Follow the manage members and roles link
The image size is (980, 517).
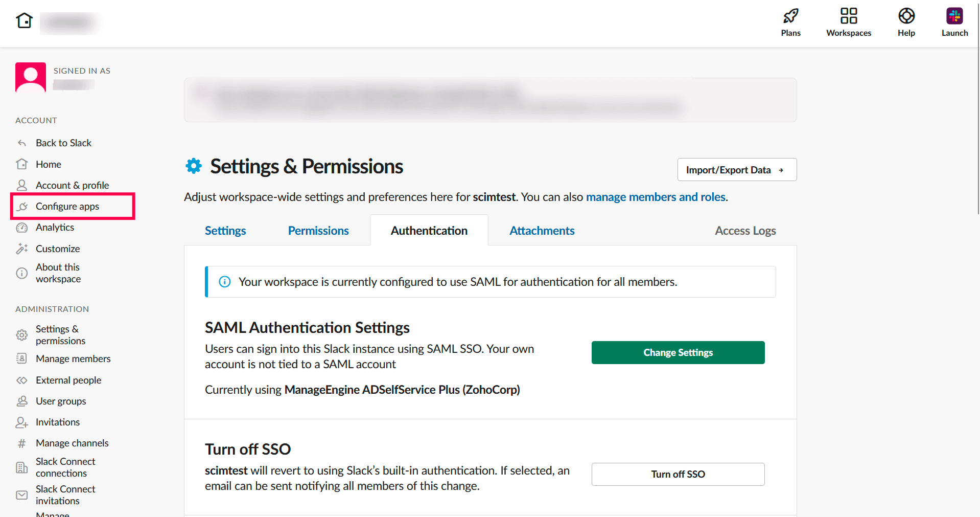point(656,197)
